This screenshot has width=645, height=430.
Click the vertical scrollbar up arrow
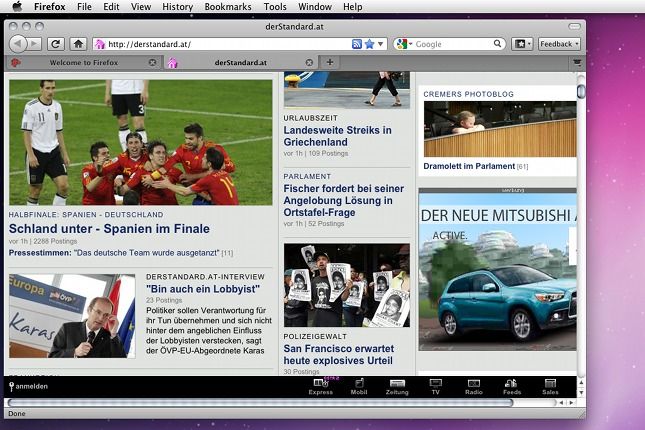point(581,383)
